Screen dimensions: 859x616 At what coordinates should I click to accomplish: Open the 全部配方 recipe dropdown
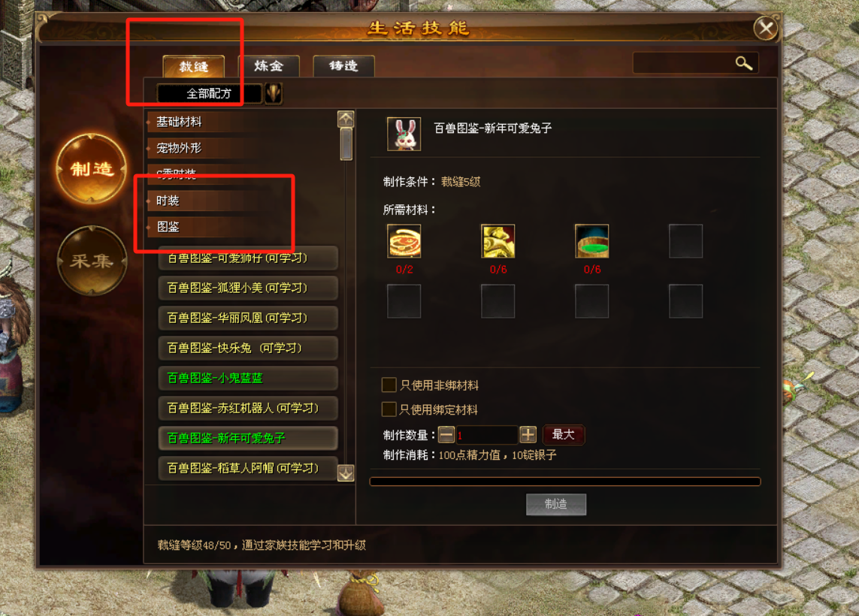click(x=209, y=93)
